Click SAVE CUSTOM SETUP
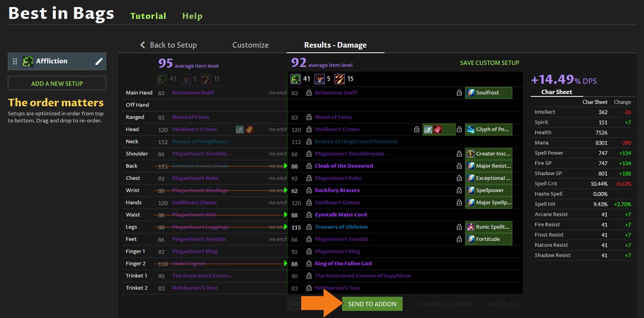Screen dimensions: 644x318 [x=489, y=63]
